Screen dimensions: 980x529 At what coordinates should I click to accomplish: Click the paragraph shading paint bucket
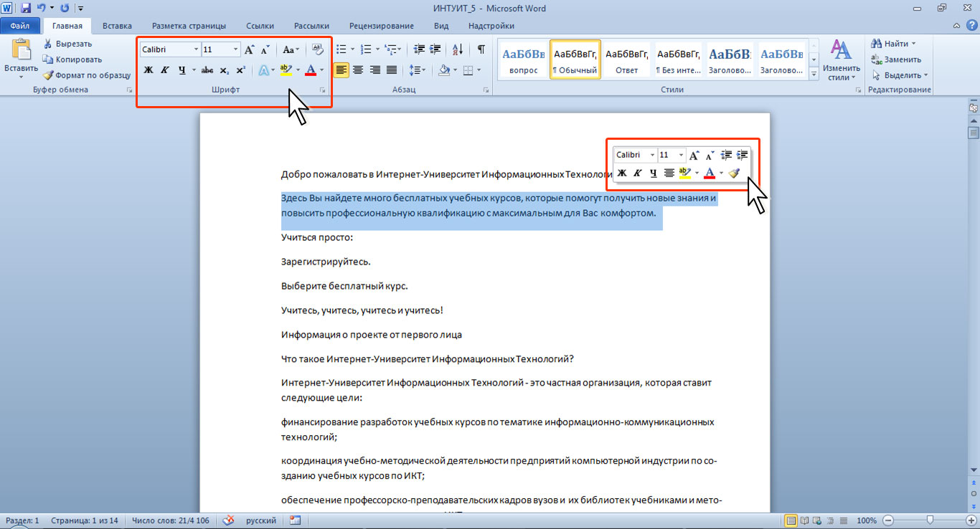pyautogui.click(x=444, y=70)
